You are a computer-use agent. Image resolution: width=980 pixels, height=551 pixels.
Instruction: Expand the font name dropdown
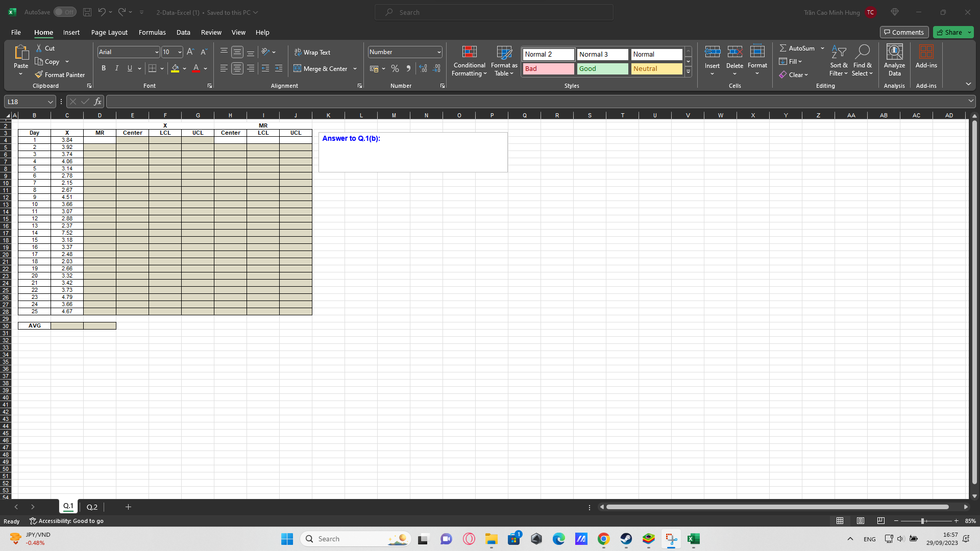point(157,52)
